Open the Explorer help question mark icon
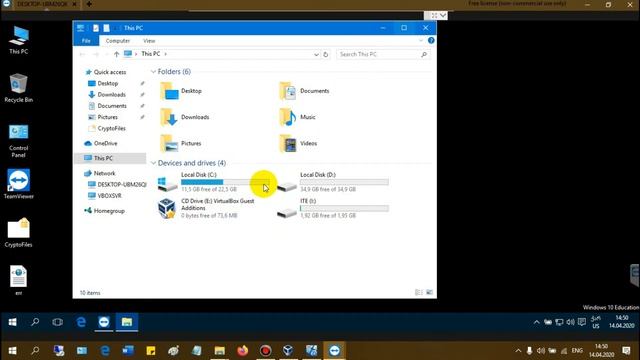This screenshot has height=360, width=640. click(x=431, y=40)
